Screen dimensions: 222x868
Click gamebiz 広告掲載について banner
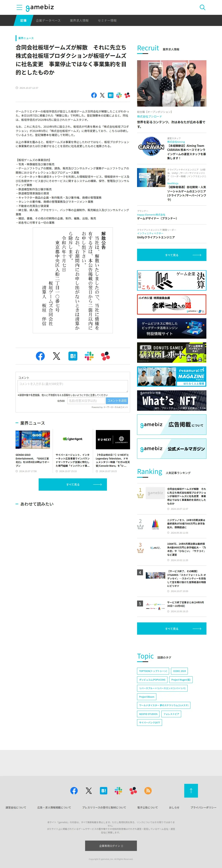(171, 425)
